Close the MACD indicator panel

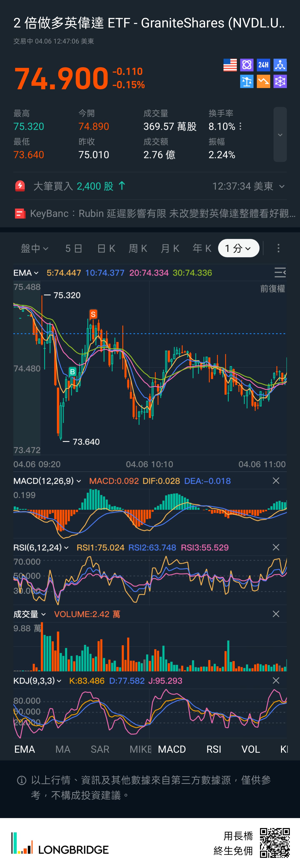coord(276,481)
